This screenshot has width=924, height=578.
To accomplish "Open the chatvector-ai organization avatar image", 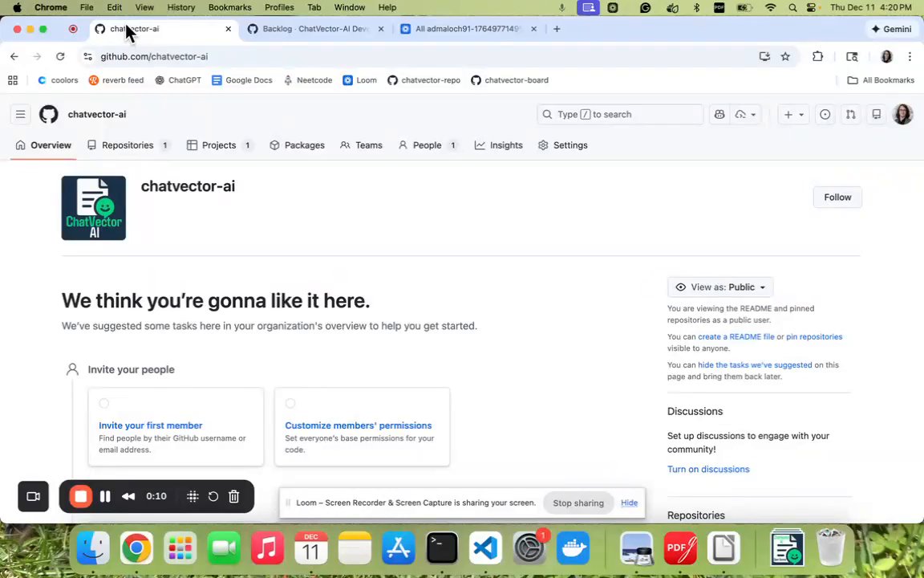I will [x=94, y=208].
